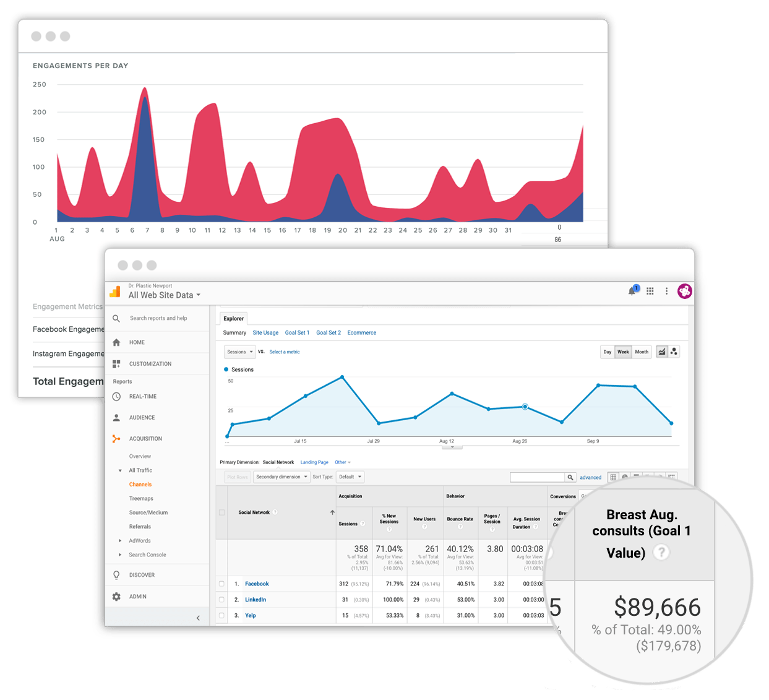Click help icon under New Users header
Screen dimensions: 769x700
point(424,527)
